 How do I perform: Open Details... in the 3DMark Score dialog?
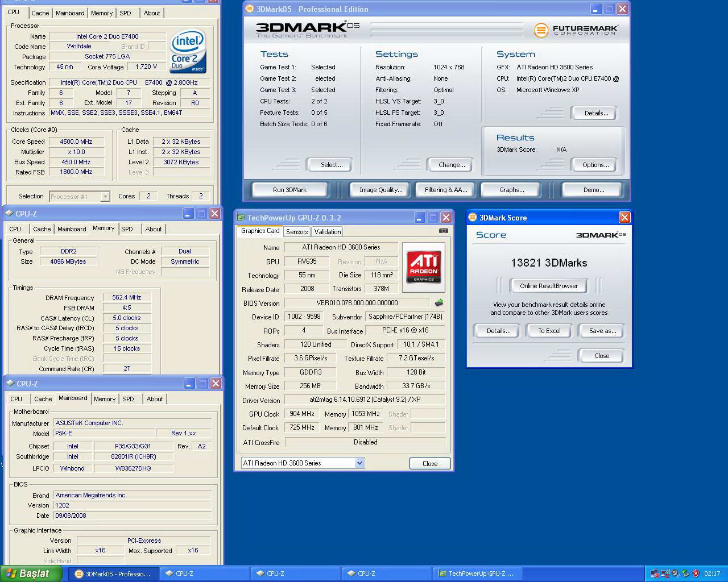498,331
